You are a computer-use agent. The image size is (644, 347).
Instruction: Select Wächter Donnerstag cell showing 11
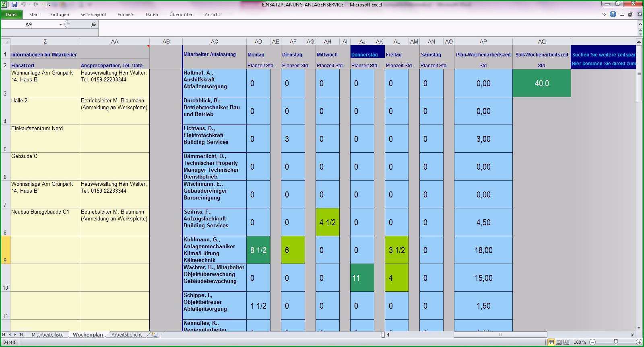coord(362,278)
